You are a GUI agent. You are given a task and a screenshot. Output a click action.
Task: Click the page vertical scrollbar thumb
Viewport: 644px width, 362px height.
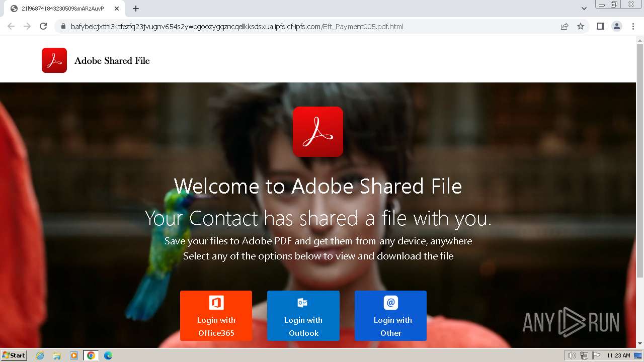click(x=640, y=161)
